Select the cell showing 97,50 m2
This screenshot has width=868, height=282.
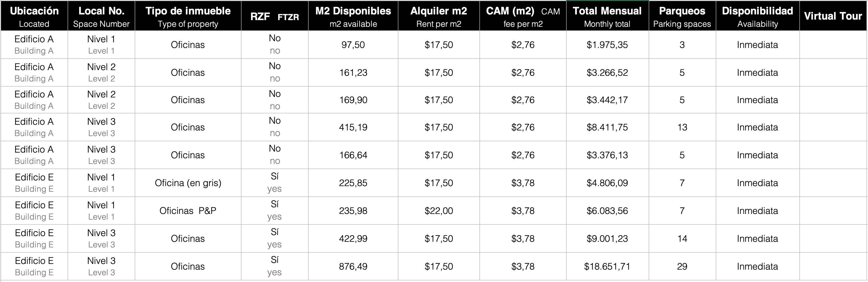pos(353,45)
